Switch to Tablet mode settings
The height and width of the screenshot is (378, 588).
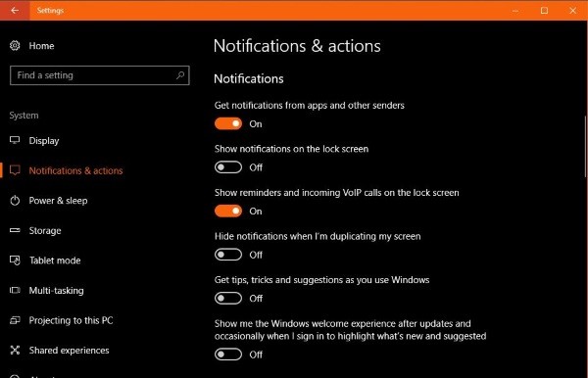55,260
